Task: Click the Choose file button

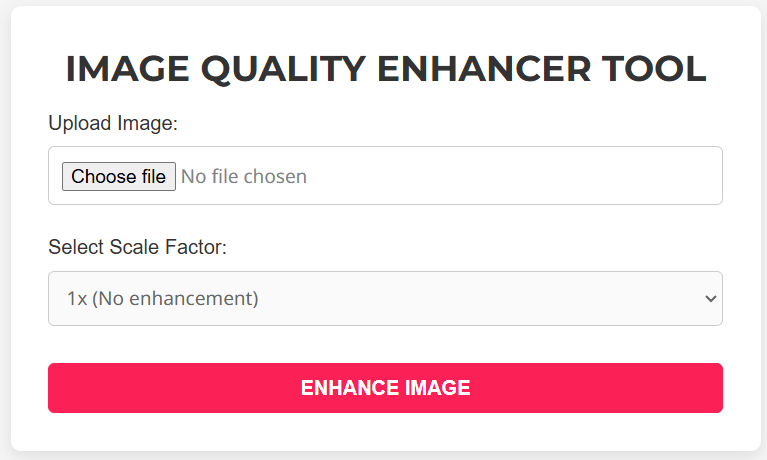Action: coord(118,177)
